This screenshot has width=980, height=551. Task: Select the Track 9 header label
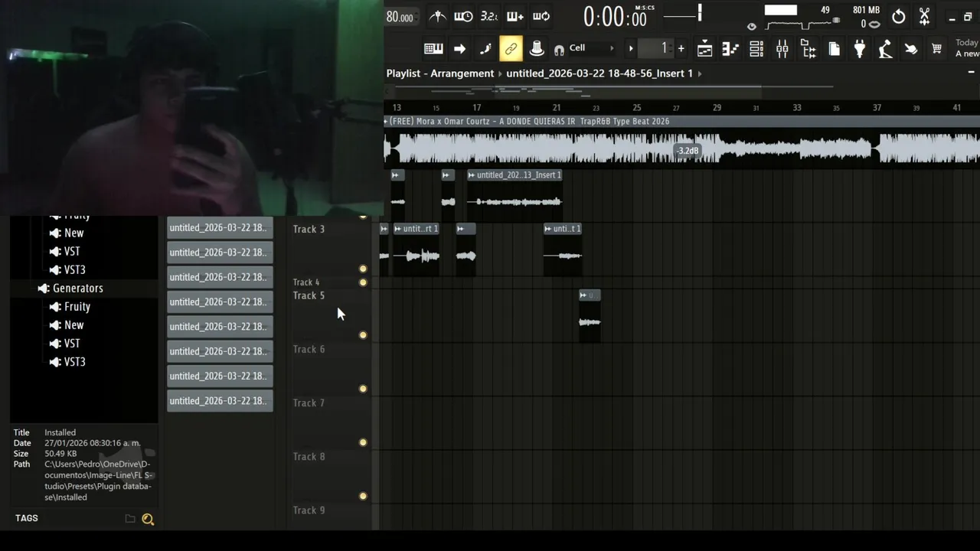(x=309, y=510)
